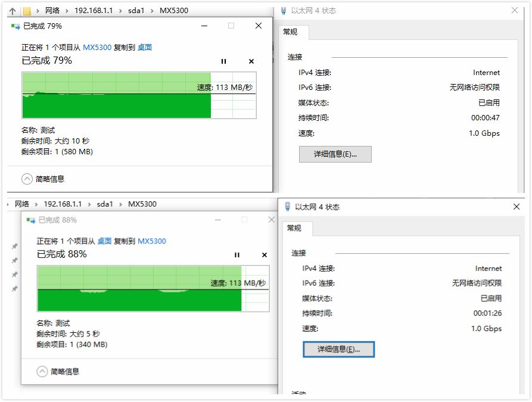The image size is (532, 402).
Task: Click the MX5300 source link in the 79% dialog
Action: (97, 48)
